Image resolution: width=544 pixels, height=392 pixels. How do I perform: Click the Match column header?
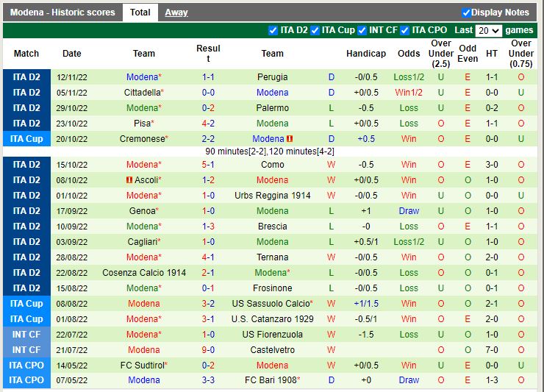[x=26, y=54]
